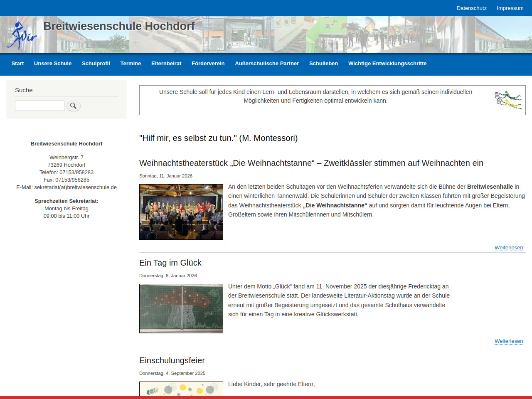
Task: Focus the Suche text input field
Action: click(x=39, y=106)
